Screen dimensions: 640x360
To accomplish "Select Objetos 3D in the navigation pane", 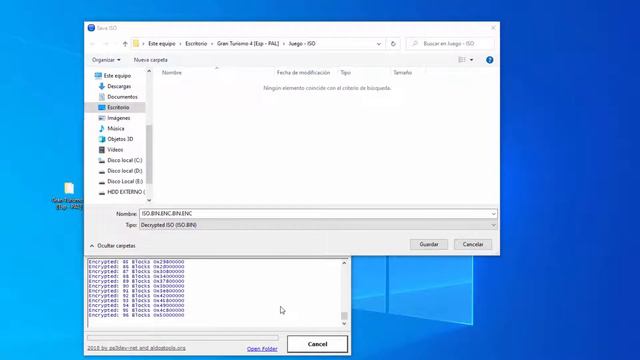I will tap(120, 139).
